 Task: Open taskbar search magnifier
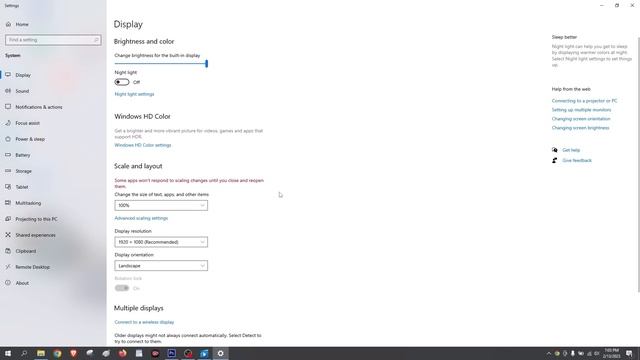point(24,353)
